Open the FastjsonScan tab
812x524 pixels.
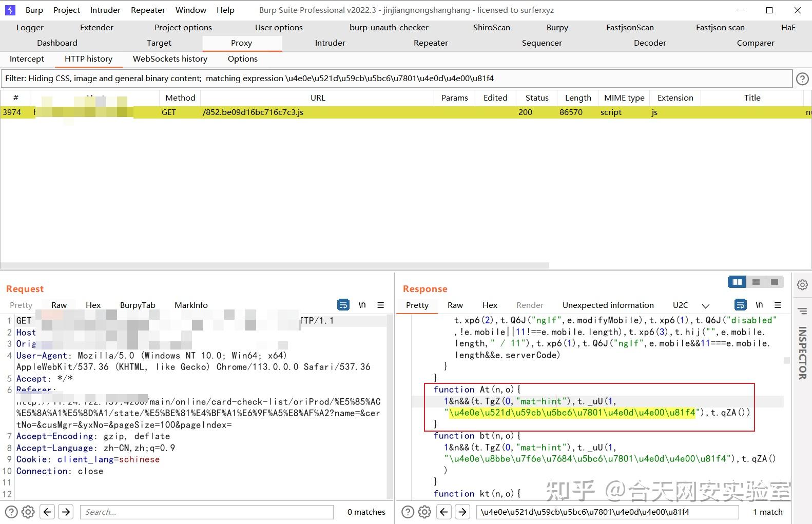pos(630,28)
